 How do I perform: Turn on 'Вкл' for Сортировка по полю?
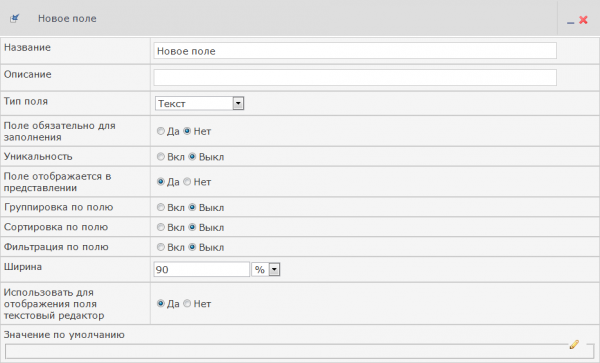161,227
